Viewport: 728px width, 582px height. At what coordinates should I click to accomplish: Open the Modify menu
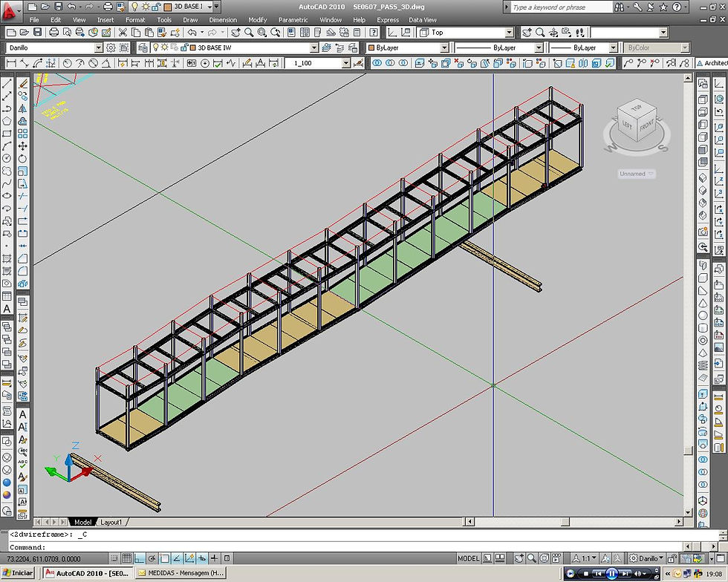click(x=258, y=20)
